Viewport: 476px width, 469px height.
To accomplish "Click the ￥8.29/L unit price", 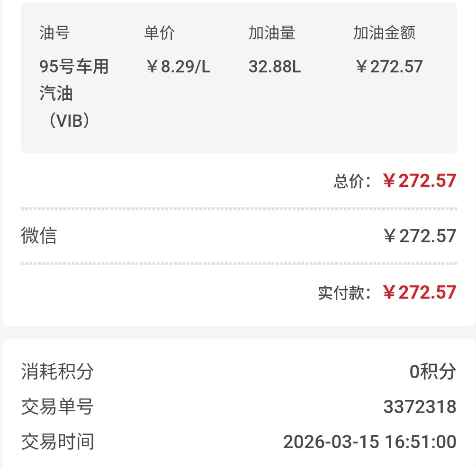I will (x=178, y=67).
